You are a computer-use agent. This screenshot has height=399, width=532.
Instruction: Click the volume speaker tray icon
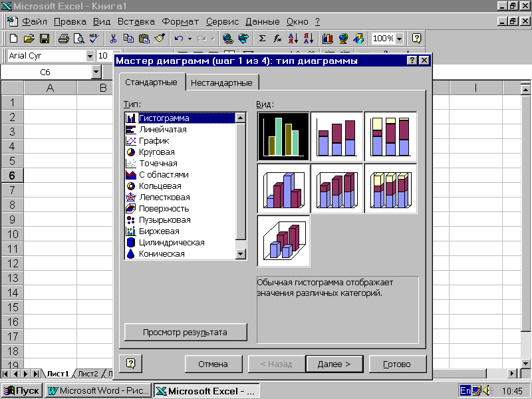(487, 390)
